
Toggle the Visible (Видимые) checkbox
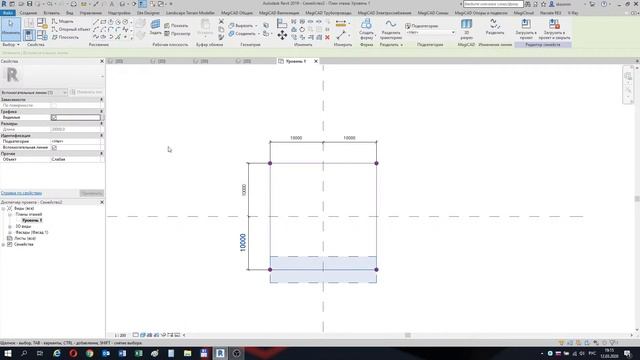[54, 118]
